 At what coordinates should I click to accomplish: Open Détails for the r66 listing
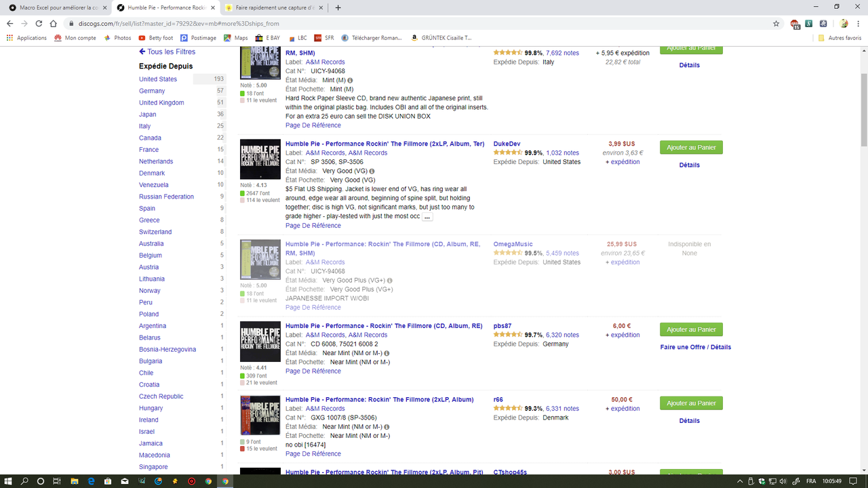click(689, 421)
